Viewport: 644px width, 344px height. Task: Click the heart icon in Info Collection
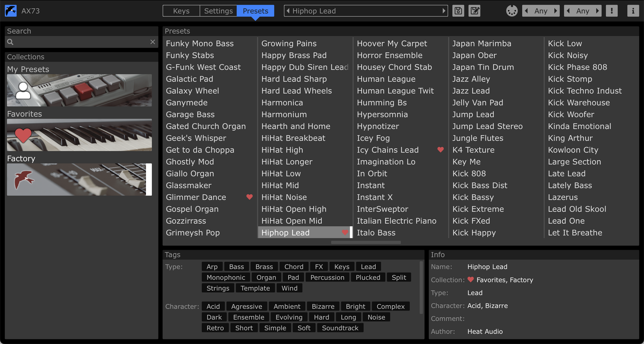click(x=471, y=279)
